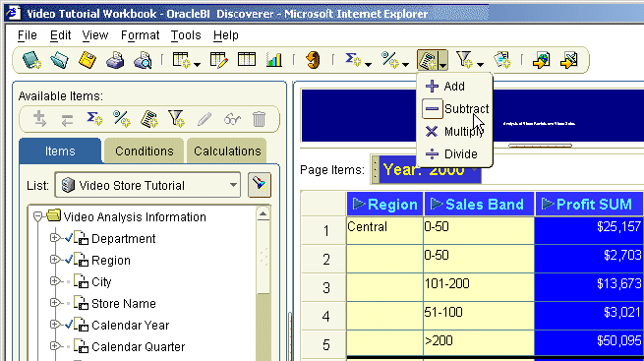Click the Region column header

[384, 205]
